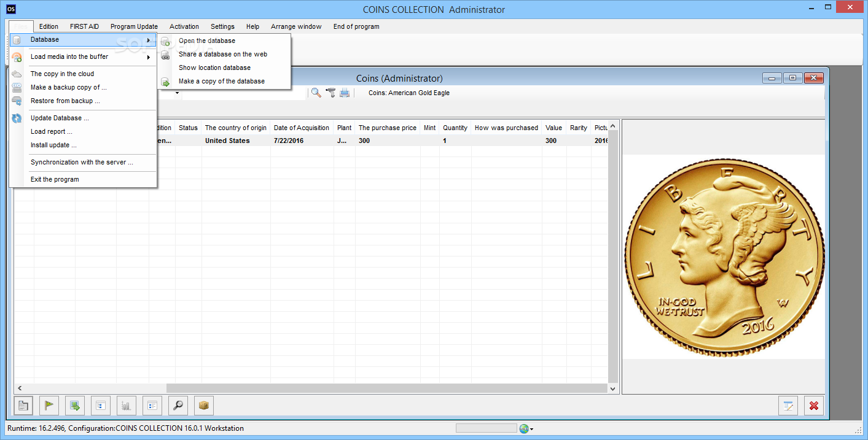The height and width of the screenshot is (440, 868).
Task: Open the Edition menu
Action: pos(49,26)
